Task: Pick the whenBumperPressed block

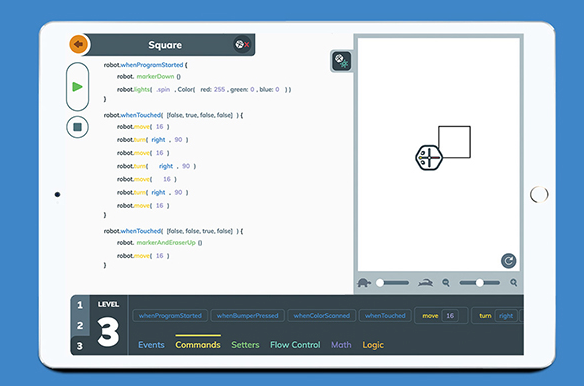Action: coord(248,316)
